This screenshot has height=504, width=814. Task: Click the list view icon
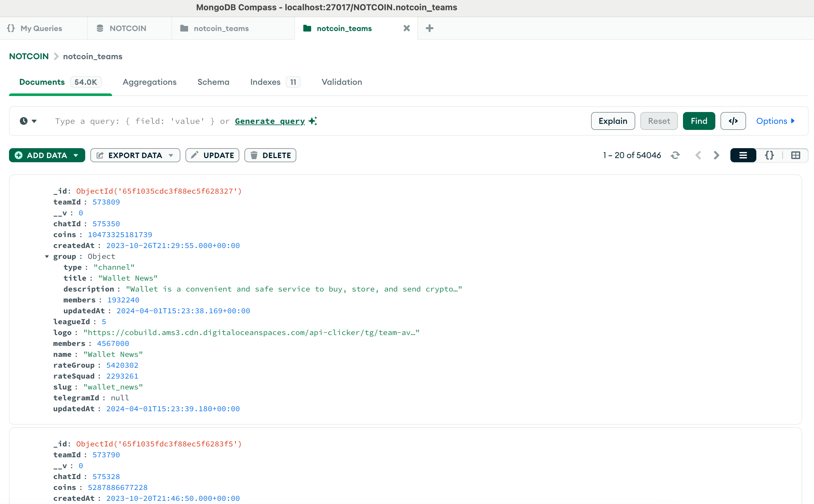click(x=743, y=155)
